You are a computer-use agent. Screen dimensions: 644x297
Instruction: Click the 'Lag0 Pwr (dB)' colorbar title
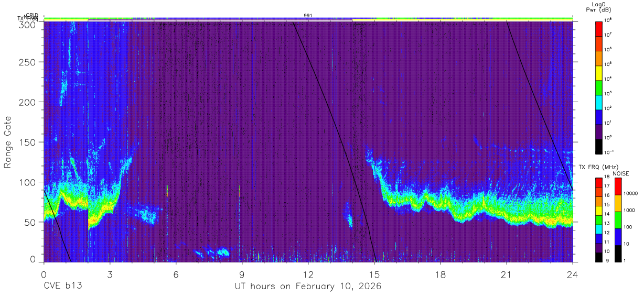click(x=598, y=7)
